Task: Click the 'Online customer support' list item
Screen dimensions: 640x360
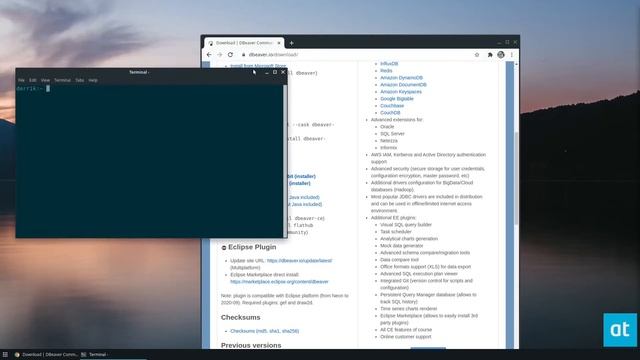Action: point(406,337)
